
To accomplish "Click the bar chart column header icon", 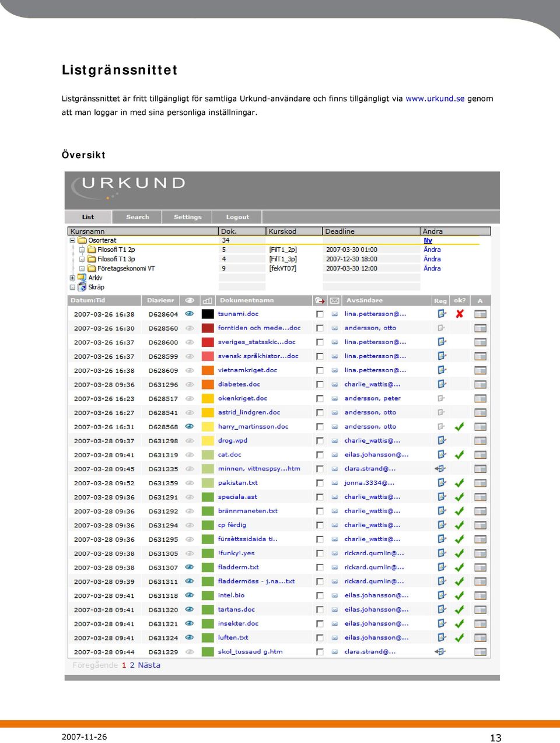I will [207, 301].
